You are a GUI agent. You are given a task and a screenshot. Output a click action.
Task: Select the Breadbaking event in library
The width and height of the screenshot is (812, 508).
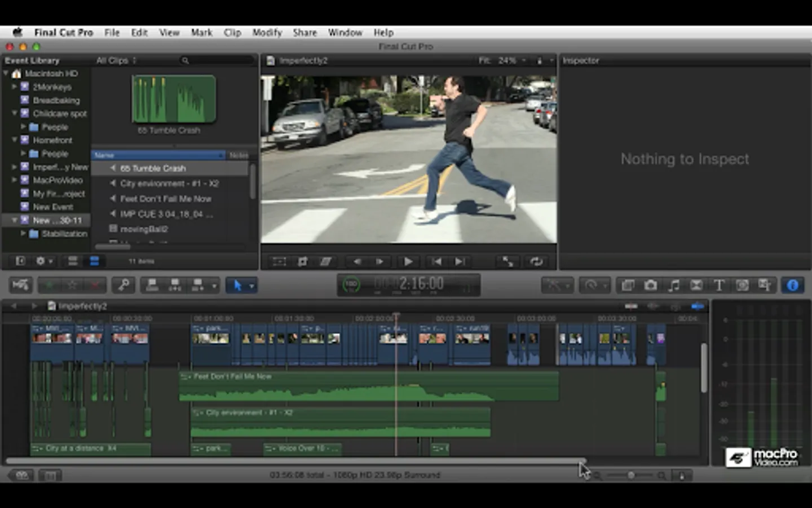tap(56, 100)
